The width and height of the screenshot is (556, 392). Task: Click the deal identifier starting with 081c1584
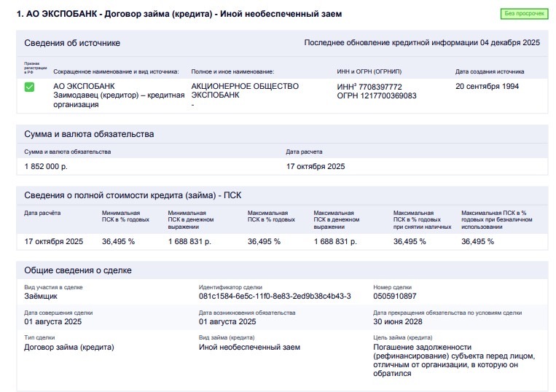tap(275, 296)
